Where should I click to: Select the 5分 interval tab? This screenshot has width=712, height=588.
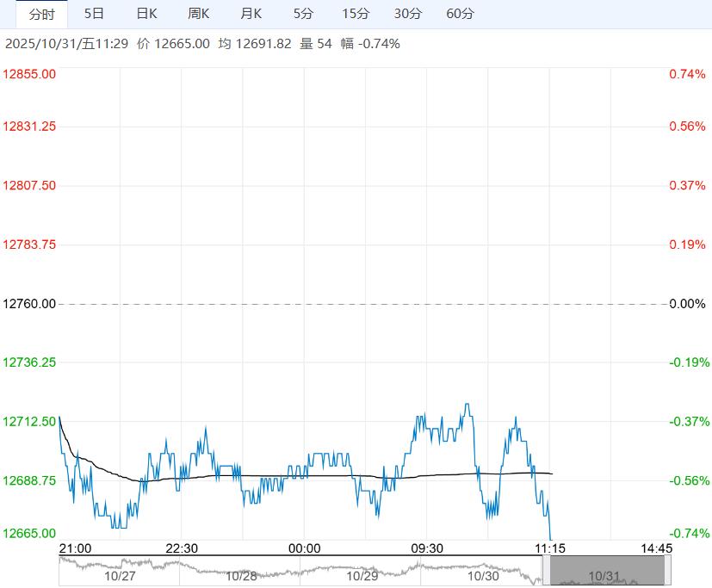point(303,14)
